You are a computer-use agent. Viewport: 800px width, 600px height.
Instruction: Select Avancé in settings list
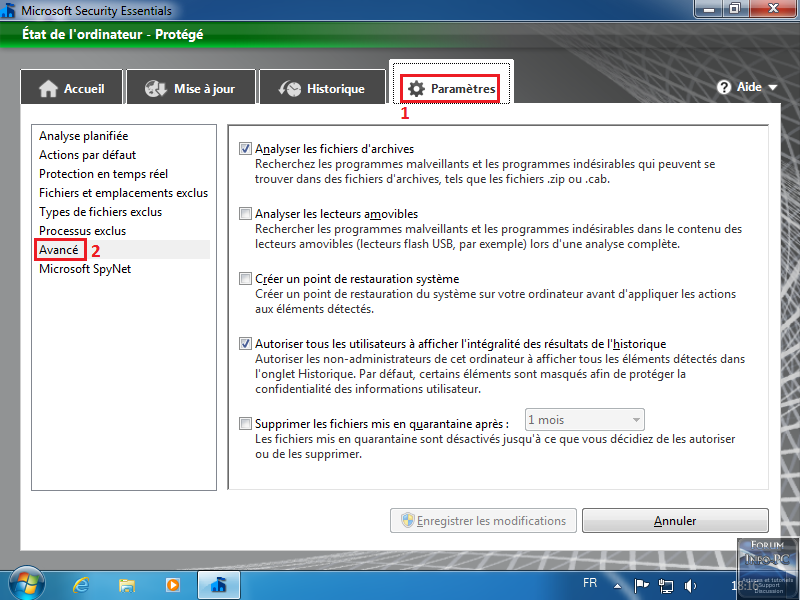[x=59, y=249]
